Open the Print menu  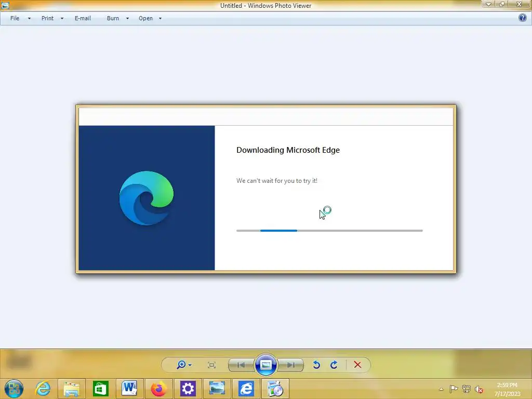(47, 18)
